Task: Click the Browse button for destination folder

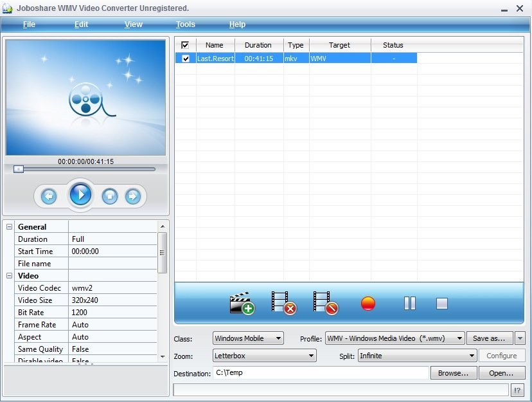Action: (x=453, y=373)
